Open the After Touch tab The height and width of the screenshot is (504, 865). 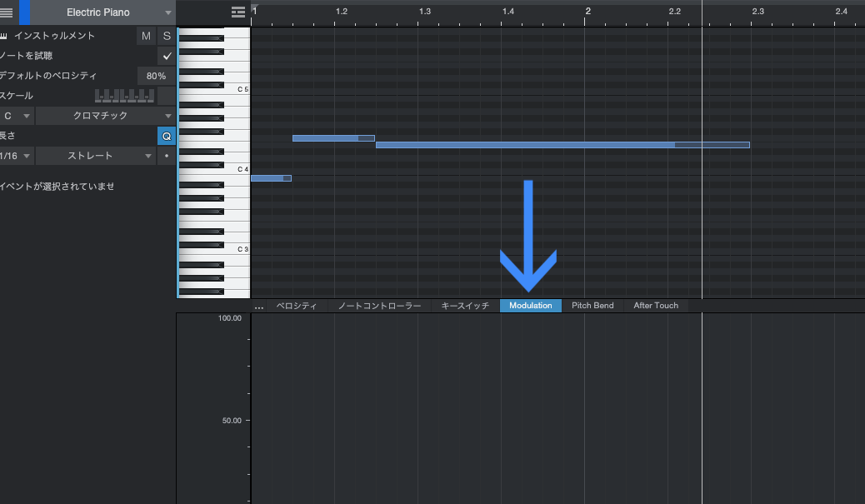[656, 306]
